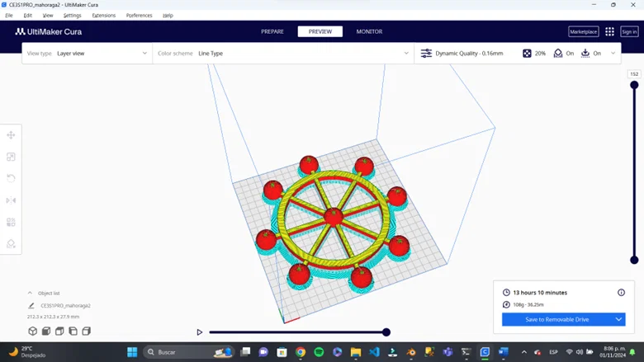Screen dimensions: 644x362
Task: Open the weather widget showing 29°C
Action: (x=28, y=352)
